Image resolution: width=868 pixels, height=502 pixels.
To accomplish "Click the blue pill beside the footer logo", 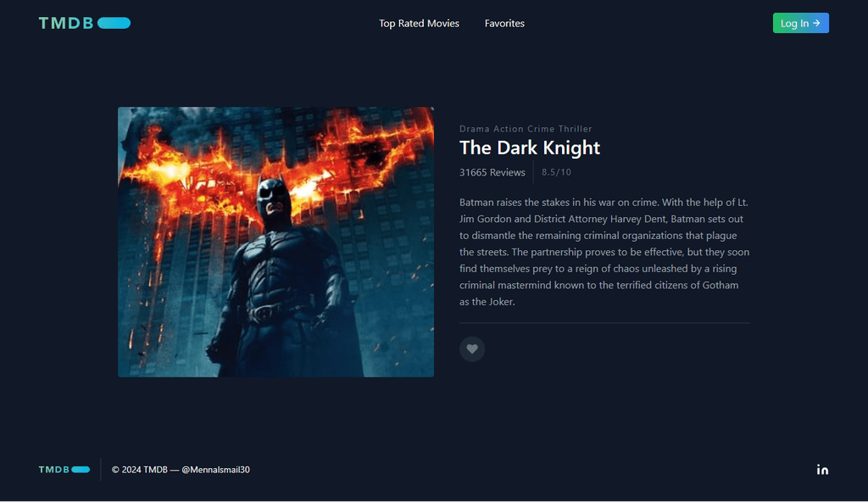I will tap(81, 469).
